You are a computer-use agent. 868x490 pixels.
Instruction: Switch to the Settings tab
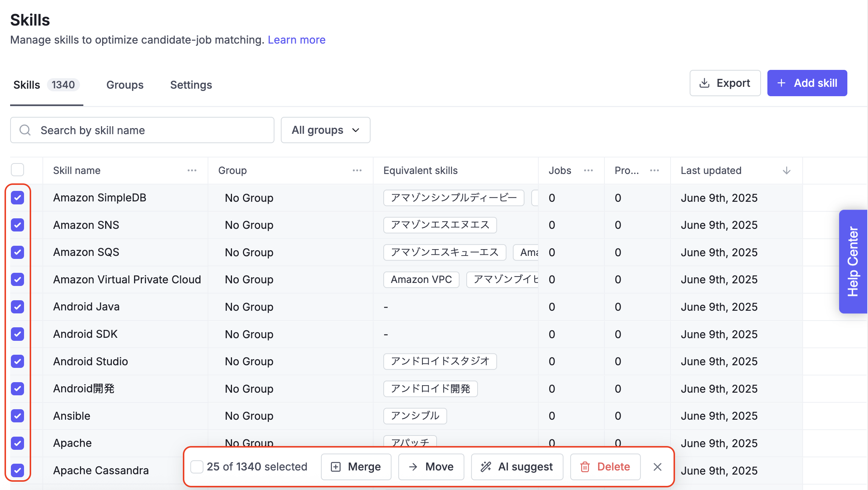pyautogui.click(x=191, y=85)
